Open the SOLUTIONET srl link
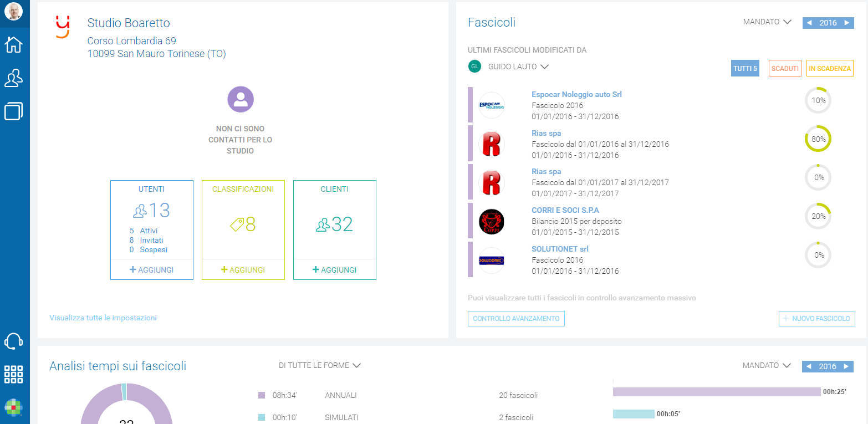This screenshot has width=868, height=424. 560,249
